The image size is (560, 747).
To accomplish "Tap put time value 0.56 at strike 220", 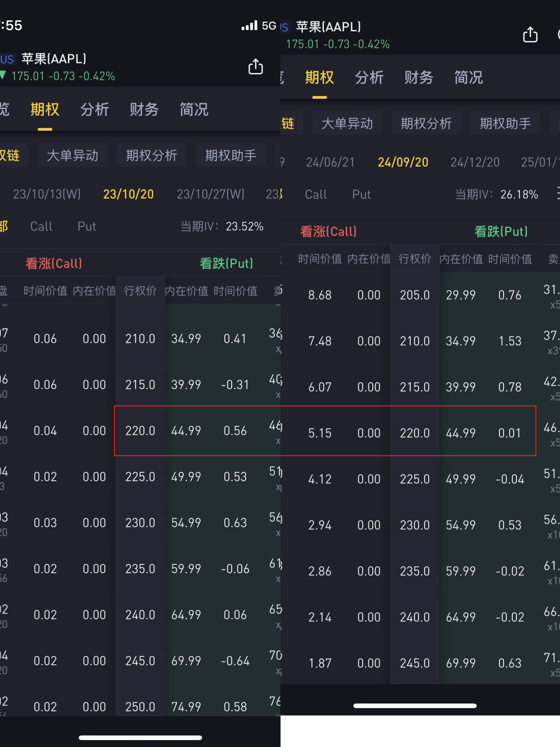I will point(235,431).
